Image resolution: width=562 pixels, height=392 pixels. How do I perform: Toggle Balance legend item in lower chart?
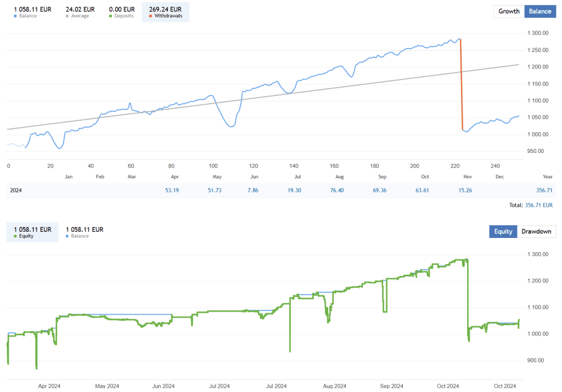click(85, 232)
